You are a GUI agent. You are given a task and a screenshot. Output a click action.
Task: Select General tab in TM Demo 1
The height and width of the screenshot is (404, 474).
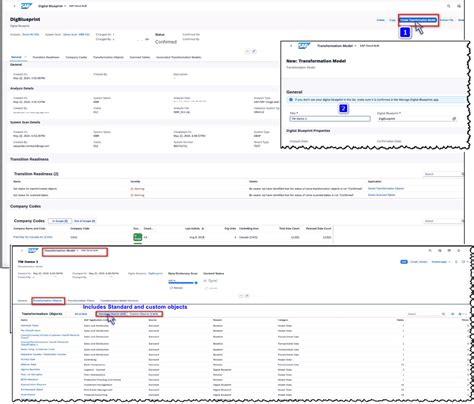[x=22, y=301]
